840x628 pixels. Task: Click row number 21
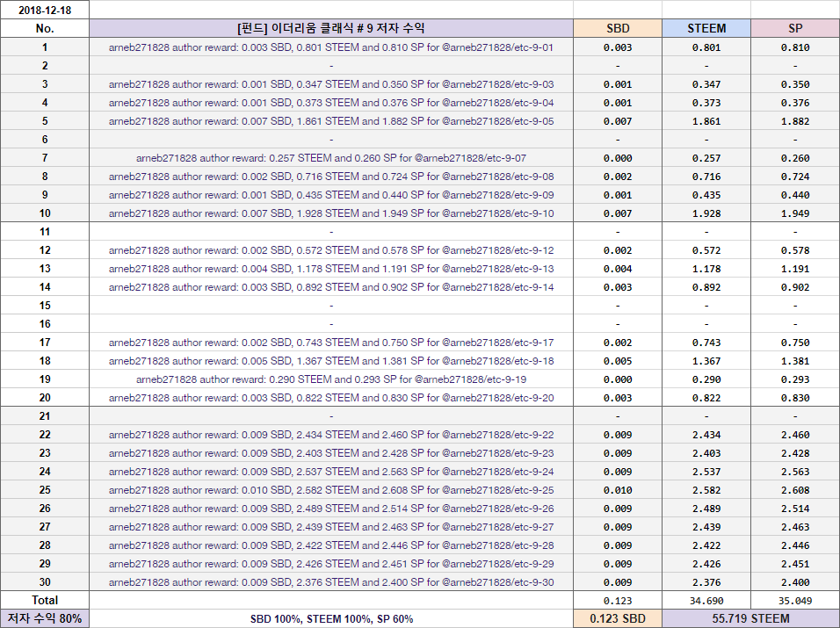coord(45,416)
